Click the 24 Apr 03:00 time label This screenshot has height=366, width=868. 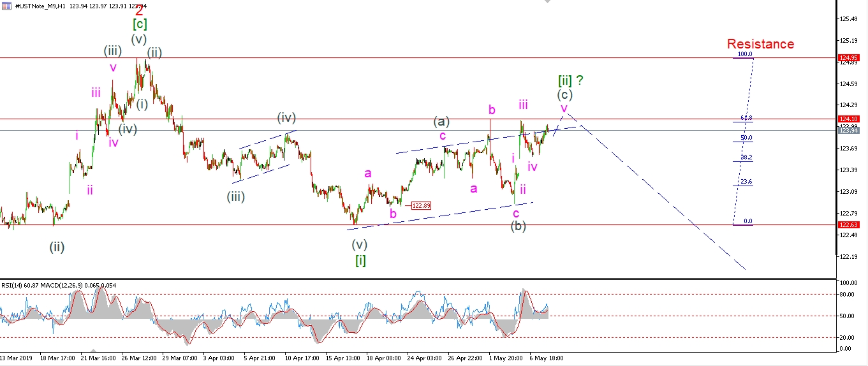[424, 358]
